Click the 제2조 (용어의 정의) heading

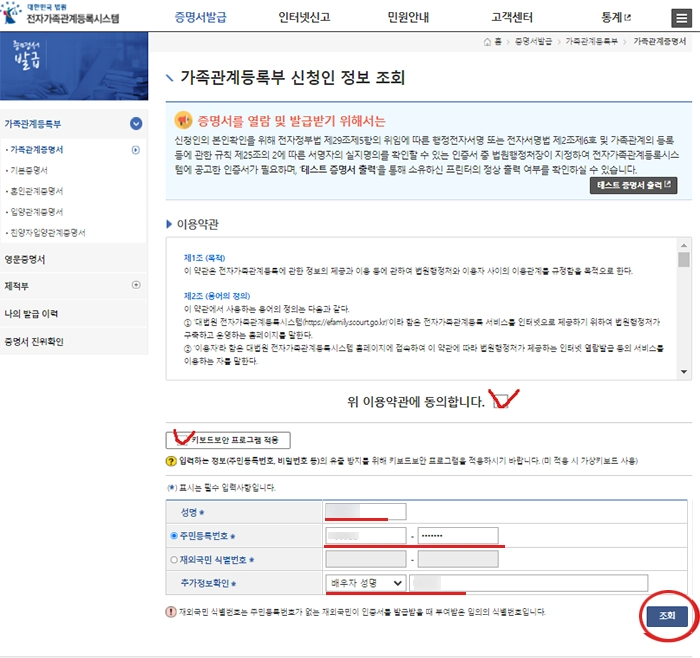point(217,296)
